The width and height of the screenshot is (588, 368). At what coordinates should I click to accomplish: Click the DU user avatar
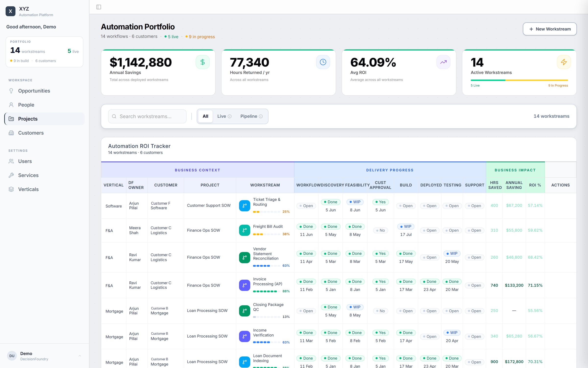coord(12,356)
